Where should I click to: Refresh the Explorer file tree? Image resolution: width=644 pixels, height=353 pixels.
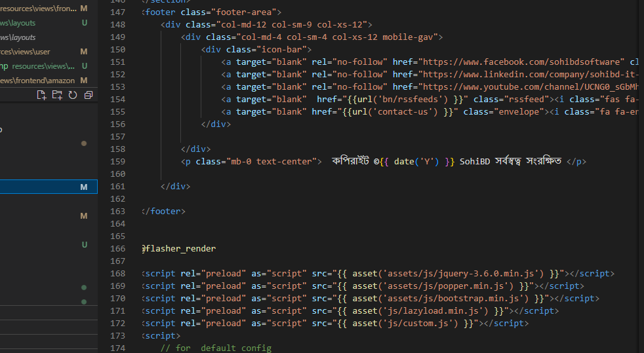coord(73,95)
